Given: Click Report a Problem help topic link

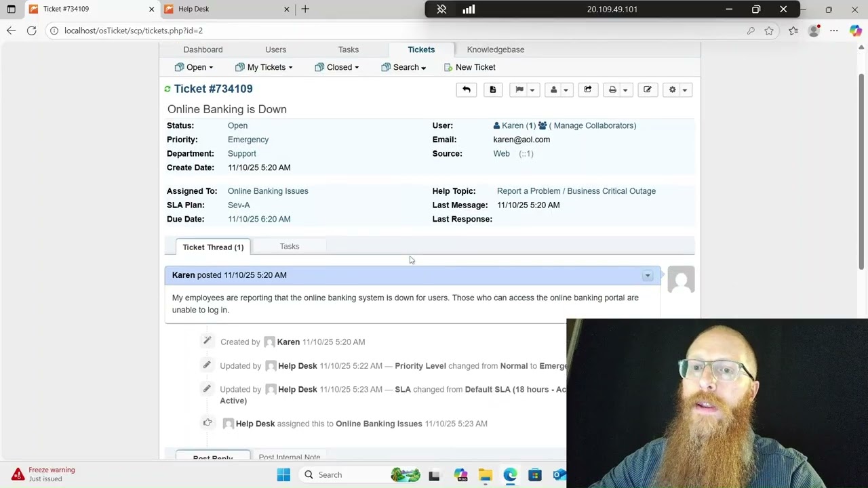Looking at the screenshot, I should 576,191.
